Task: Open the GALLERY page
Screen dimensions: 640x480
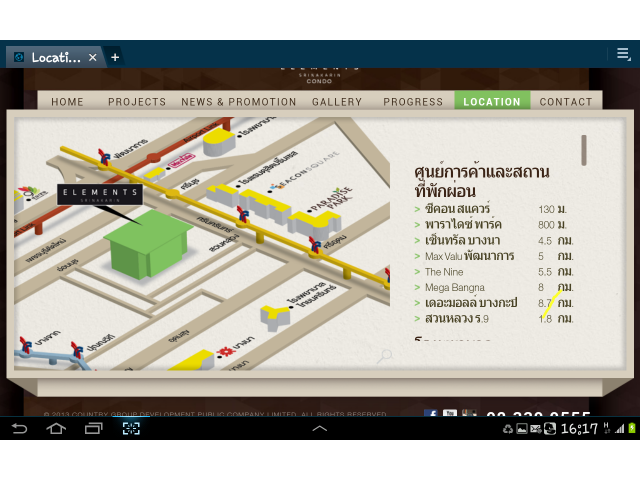Action: [337, 102]
